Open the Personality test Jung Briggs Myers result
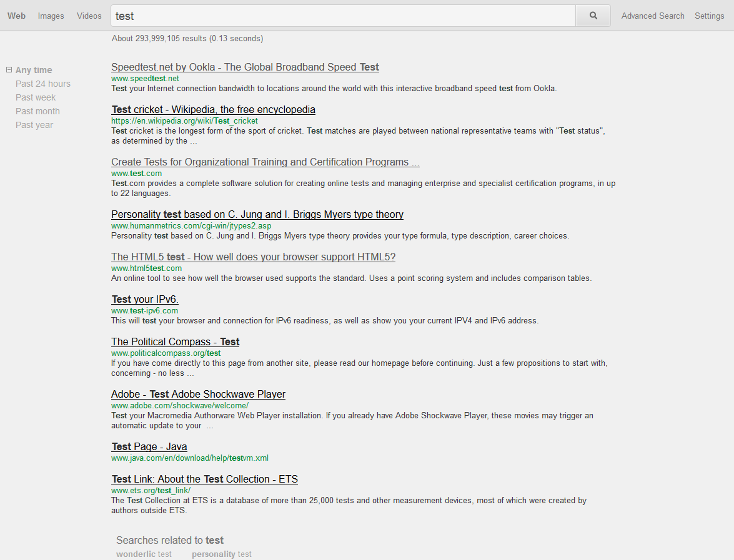The width and height of the screenshot is (734, 560). [257, 214]
